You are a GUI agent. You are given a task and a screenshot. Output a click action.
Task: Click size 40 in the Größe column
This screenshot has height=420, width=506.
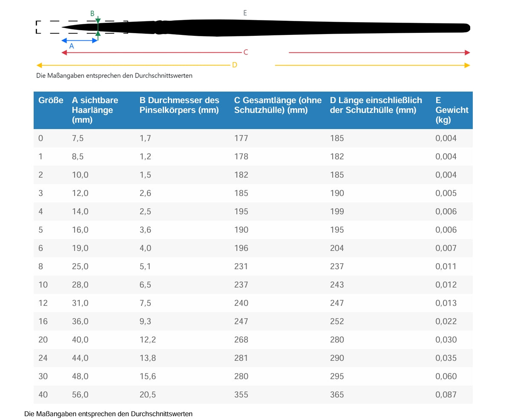[43, 395]
